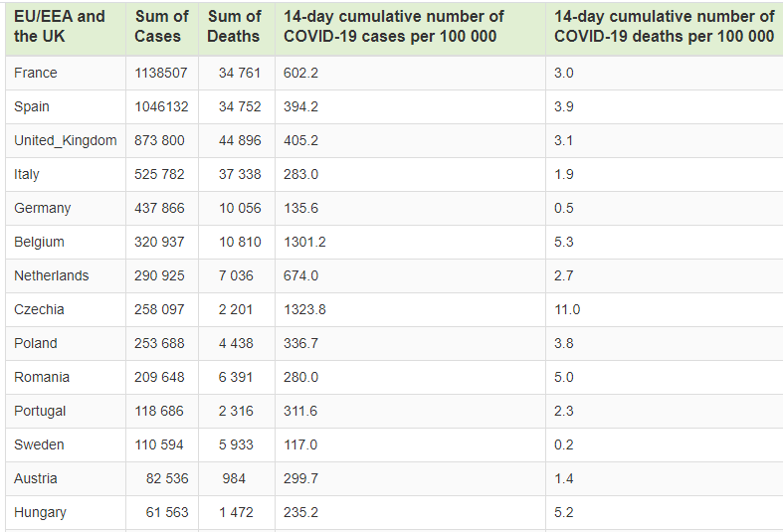This screenshot has width=783, height=532.
Task: Select the Romania country cell
Action: [x=66, y=377]
